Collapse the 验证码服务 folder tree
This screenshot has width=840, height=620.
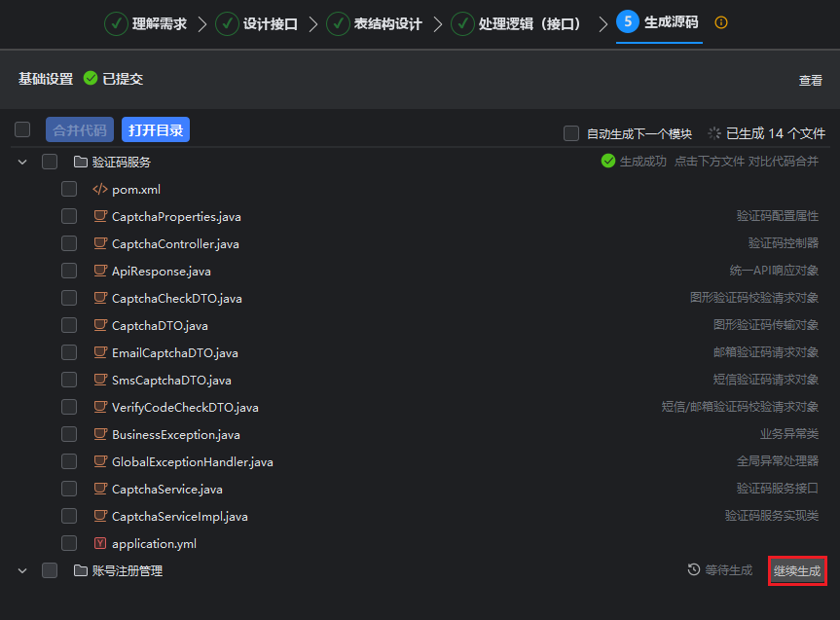point(22,162)
